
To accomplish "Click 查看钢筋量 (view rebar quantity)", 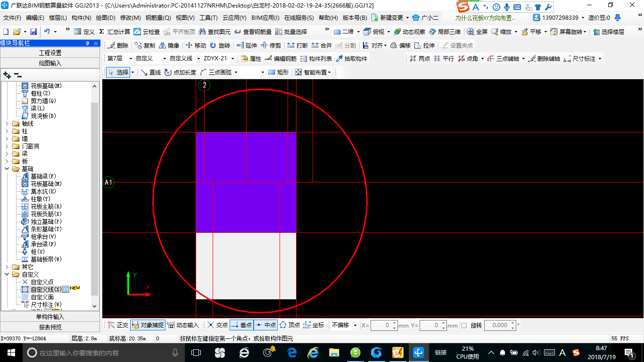I will click(x=253, y=32).
